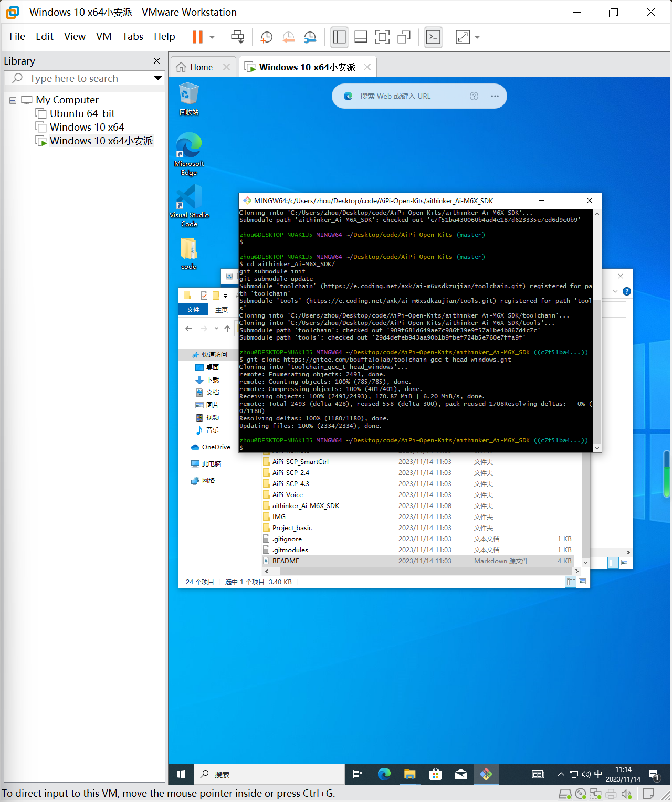Screen dimensions: 672x802
Task: Open the Windows Start menu
Action: (181, 774)
